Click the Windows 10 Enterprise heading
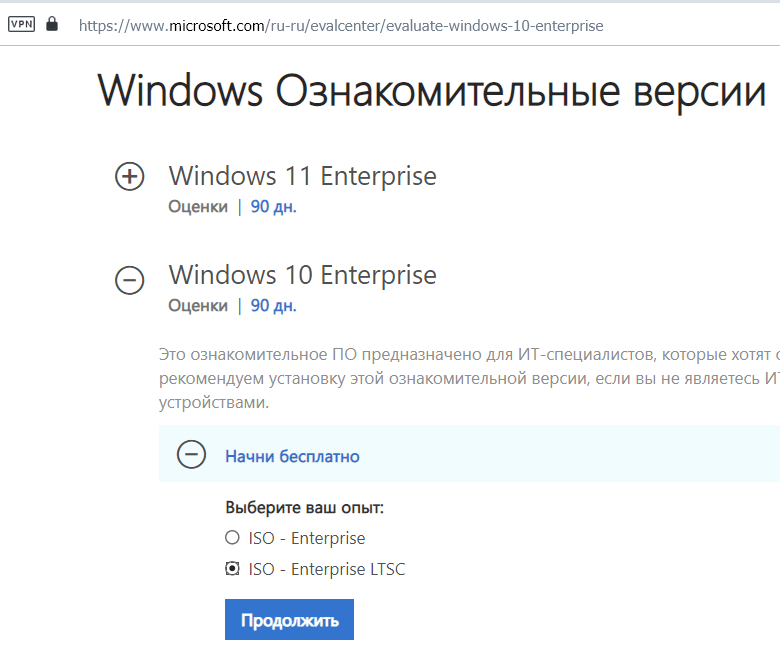This screenshot has height=647, width=780. pyautogui.click(x=302, y=275)
